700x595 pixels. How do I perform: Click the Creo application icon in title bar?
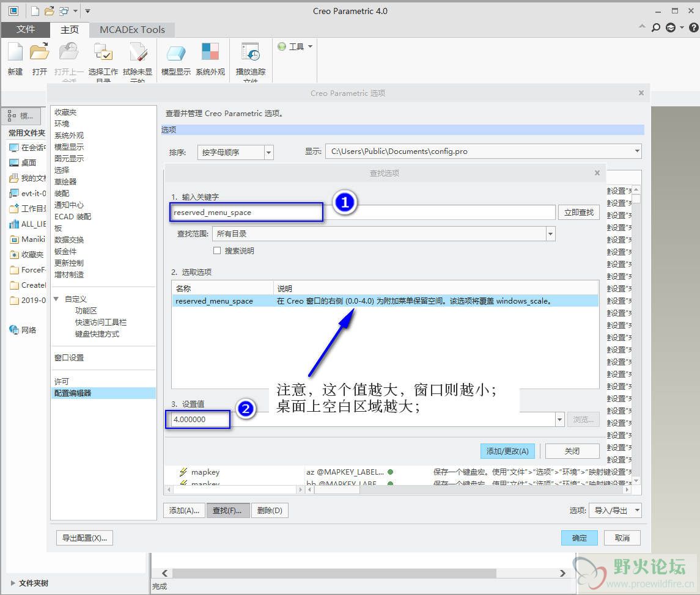pyautogui.click(x=13, y=11)
